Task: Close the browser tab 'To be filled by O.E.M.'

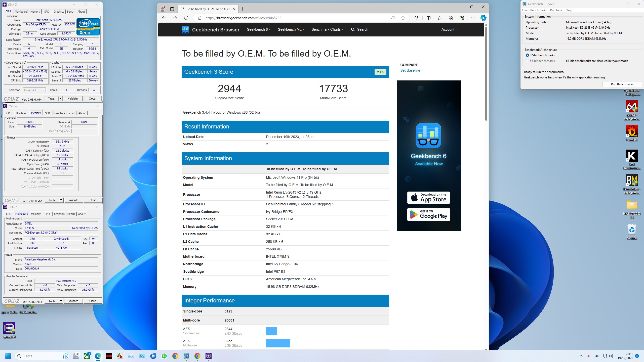Action: coord(234,9)
